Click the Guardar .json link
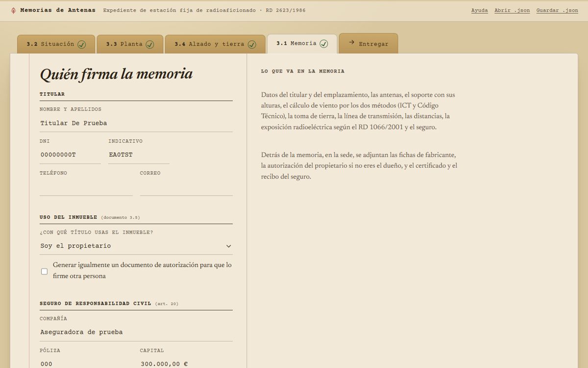 point(557,10)
